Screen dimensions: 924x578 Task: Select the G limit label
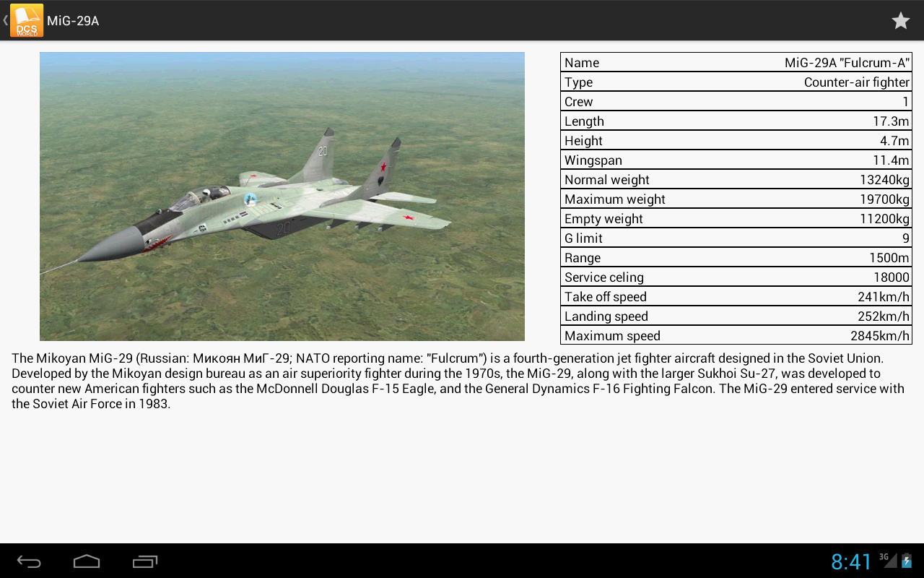point(583,238)
